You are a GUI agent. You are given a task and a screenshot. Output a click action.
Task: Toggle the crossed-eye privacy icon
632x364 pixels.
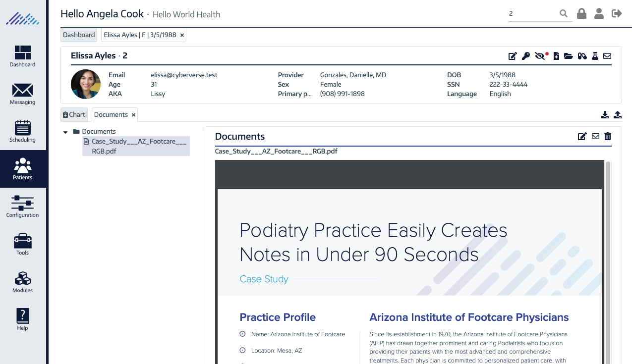tap(540, 56)
